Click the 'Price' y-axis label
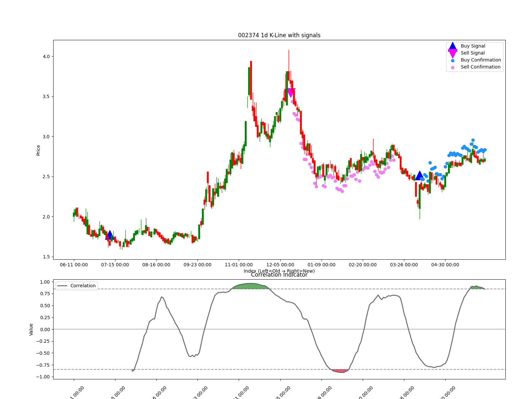The image size is (532, 399). coord(38,150)
